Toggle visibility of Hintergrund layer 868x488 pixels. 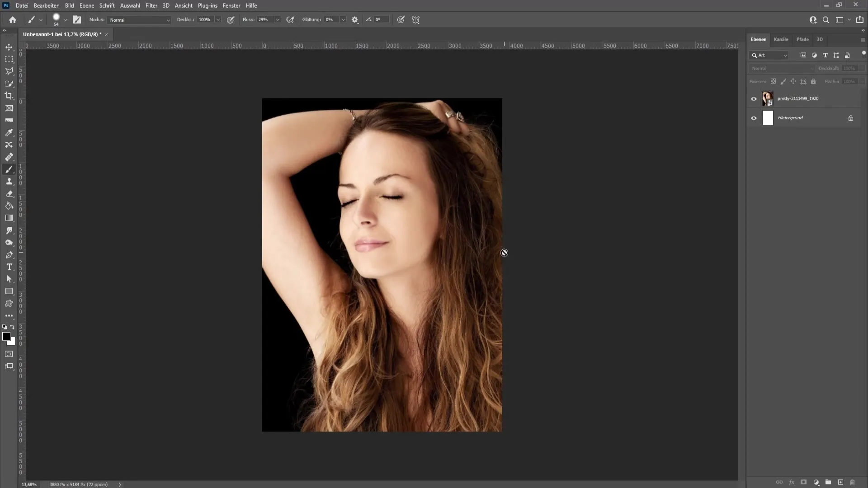[x=753, y=118]
